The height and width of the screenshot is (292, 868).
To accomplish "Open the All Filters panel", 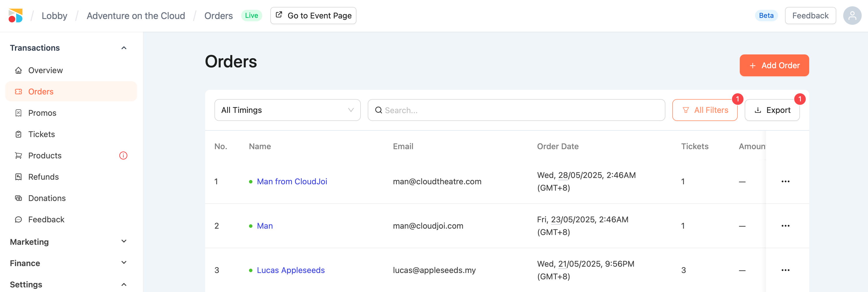I will (x=705, y=110).
